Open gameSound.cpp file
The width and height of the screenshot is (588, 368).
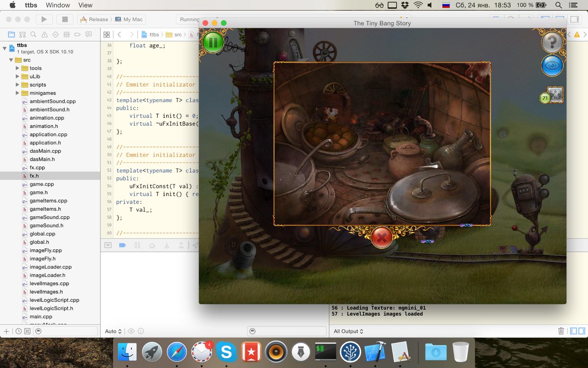click(50, 217)
